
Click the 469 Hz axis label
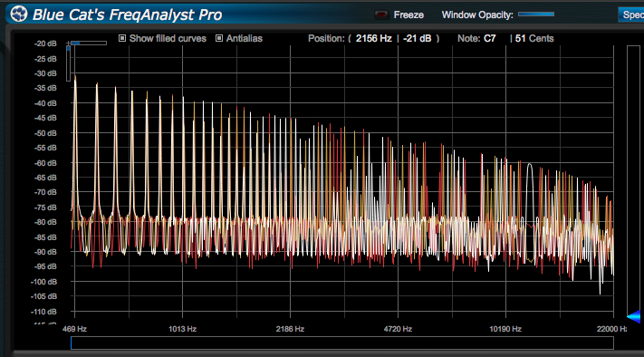click(74, 329)
